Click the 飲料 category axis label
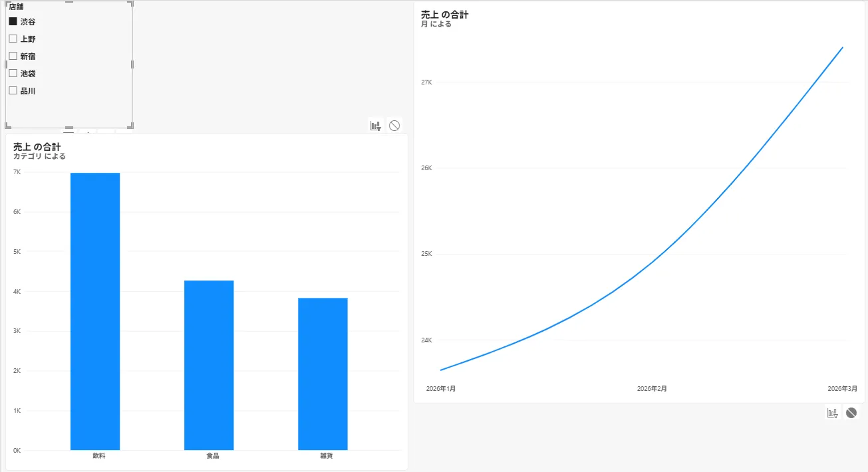 pyautogui.click(x=99, y=456)
